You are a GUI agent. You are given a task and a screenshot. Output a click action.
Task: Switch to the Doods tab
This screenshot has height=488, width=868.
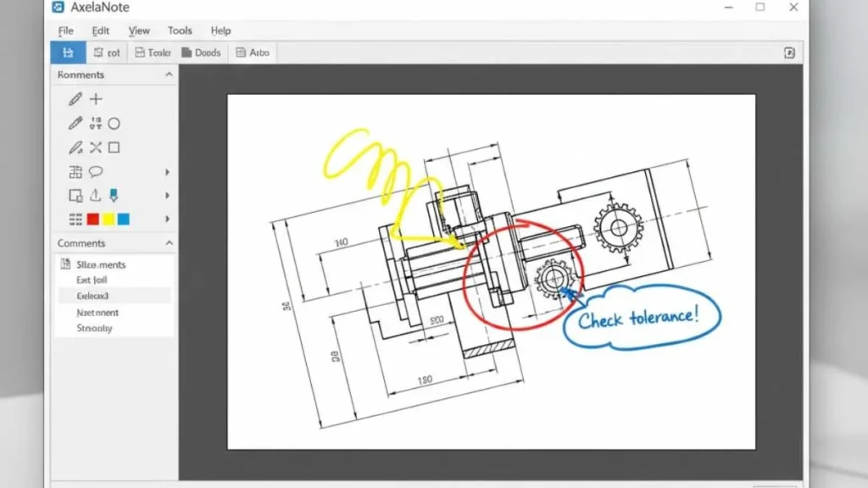tap(201, 53)
